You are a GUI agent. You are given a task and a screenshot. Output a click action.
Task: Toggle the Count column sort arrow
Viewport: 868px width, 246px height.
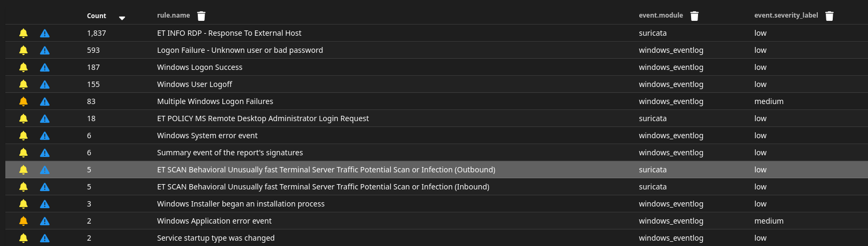122,18
